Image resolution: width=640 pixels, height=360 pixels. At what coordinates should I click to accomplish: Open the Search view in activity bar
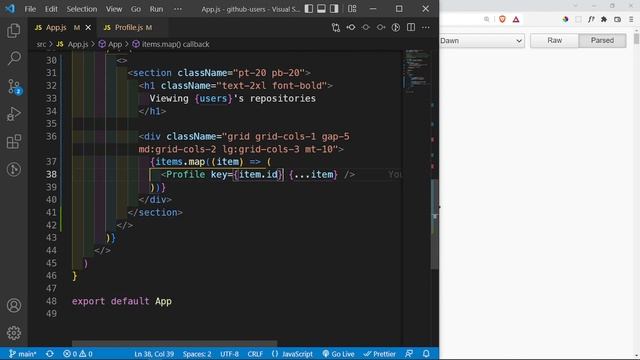pyautogui.click(x=13, y=58)
